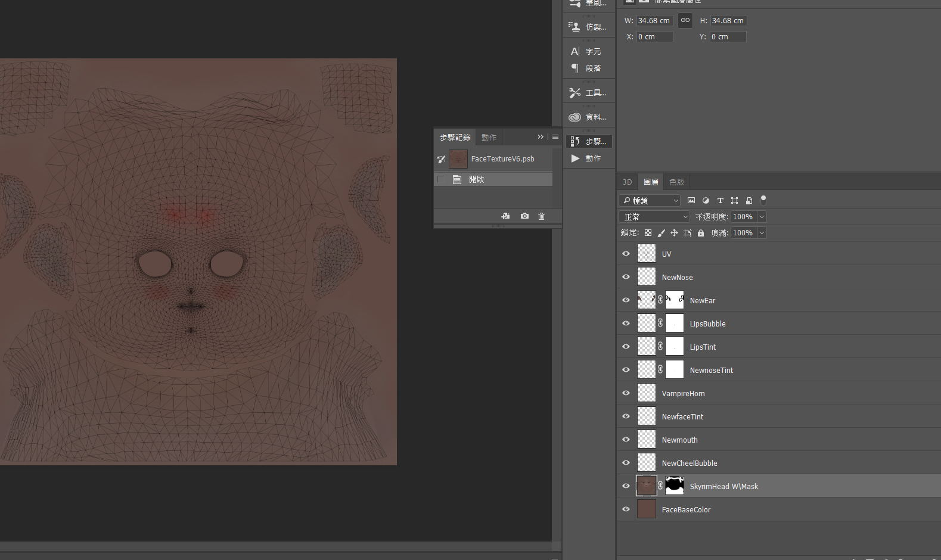Delete current history state with trash icon
Image resolution: width=941 pixels, height=560 pixels.
point(541,216)
